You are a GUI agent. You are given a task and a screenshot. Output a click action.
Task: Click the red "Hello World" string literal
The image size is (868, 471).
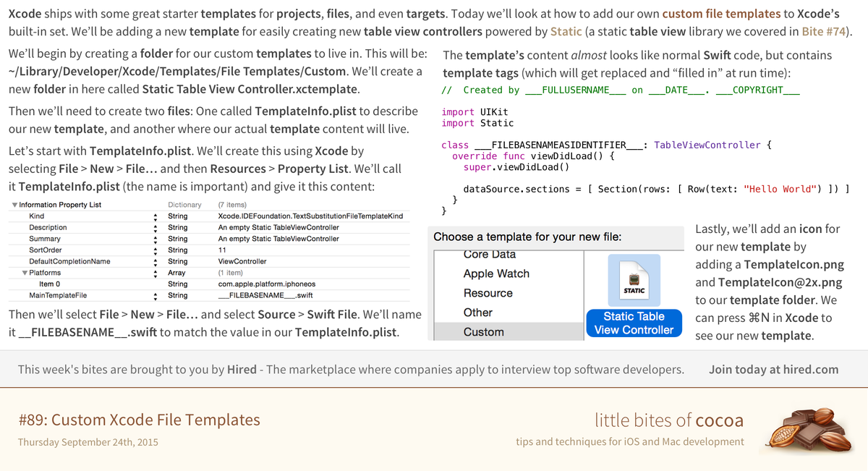(x=782, y=189)
